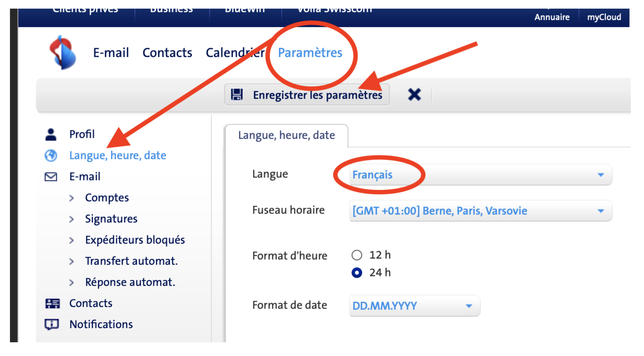Image resolution: width=644 pixels, height=356 pixels.
Task: Click the floppy disk save icon
Action: tap(237, 95)
